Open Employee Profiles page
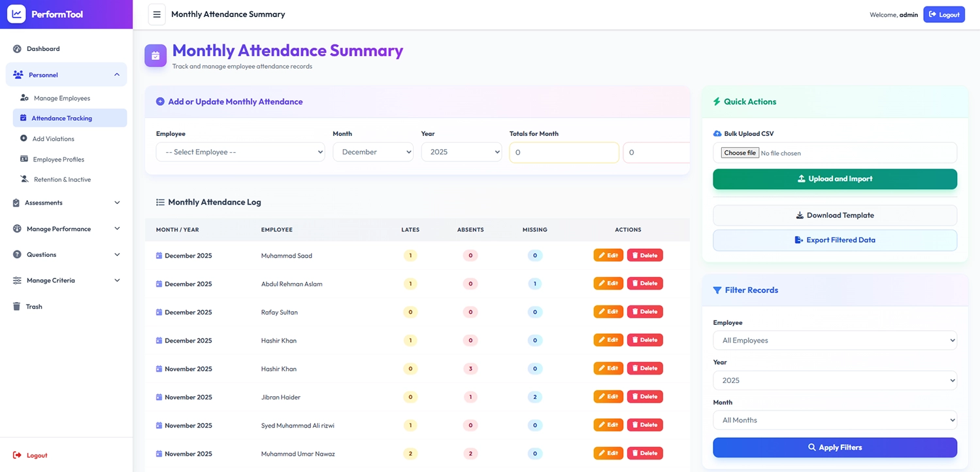Viewport: 980px width, 472px height. click(x=70, y=159)
